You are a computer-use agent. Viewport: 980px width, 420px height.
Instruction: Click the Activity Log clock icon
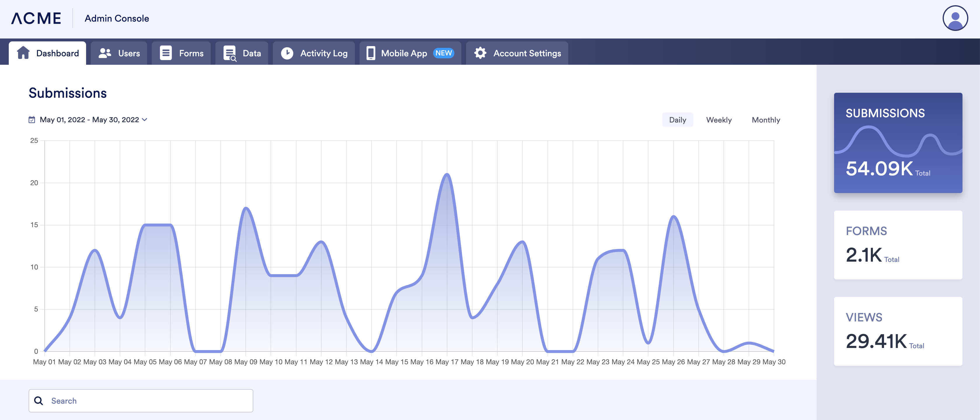coord(287,53)
